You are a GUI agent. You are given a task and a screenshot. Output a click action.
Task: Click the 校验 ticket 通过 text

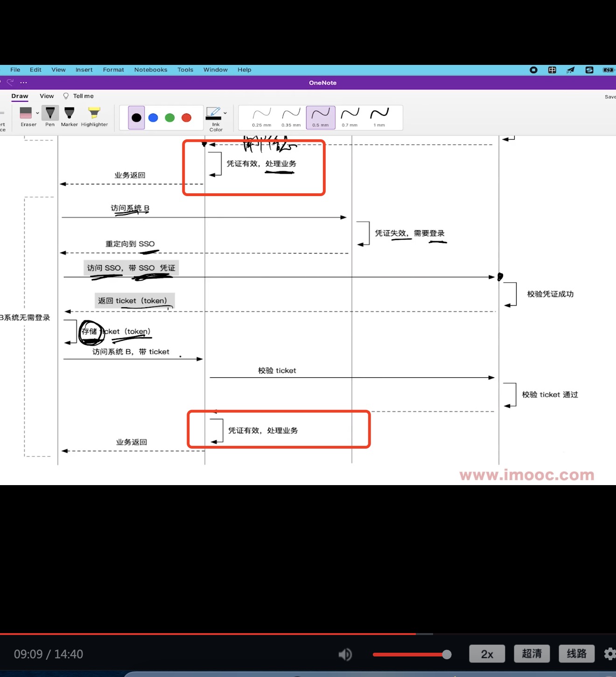(550, 395)
